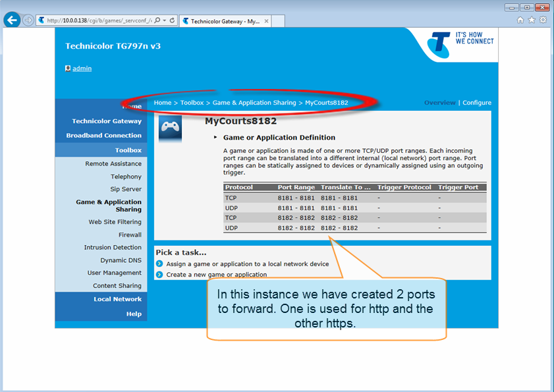
Task: Refresh the page with the reload icon
Action: pyautogui.click(x=173, y=20)
